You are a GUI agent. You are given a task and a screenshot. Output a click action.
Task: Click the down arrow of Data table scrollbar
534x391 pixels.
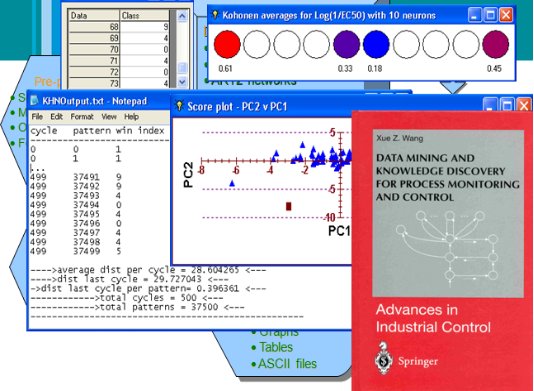182,82
